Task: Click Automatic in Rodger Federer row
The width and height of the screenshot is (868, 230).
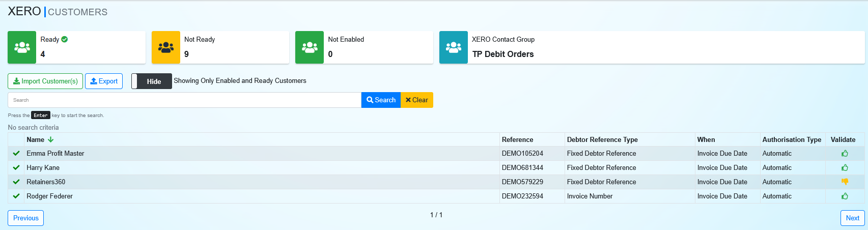Action: [777, 196]
